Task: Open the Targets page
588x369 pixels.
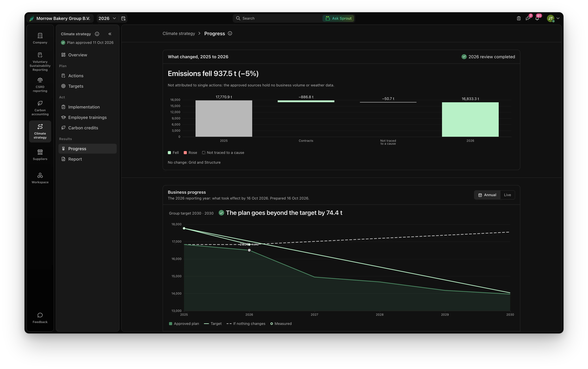Action: point(88,86)
